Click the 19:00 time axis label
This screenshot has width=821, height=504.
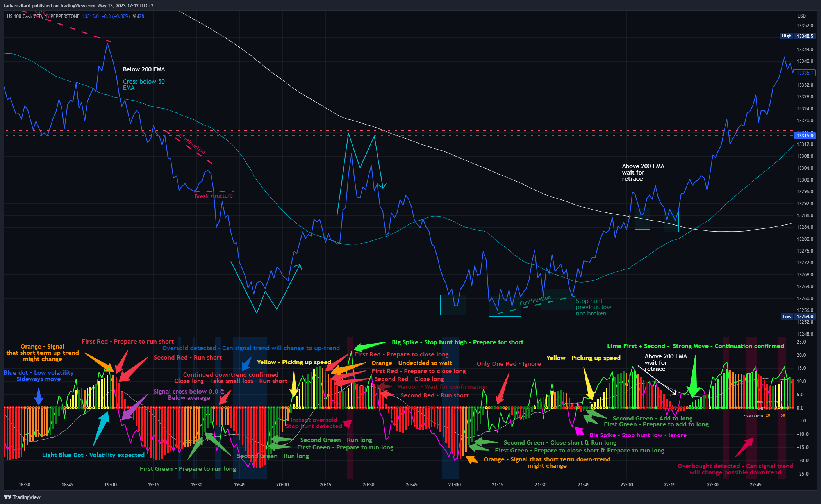point(111,485)
